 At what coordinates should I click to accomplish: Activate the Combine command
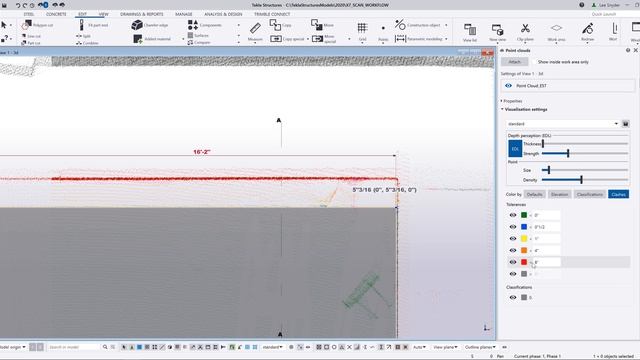click(87, 43)
